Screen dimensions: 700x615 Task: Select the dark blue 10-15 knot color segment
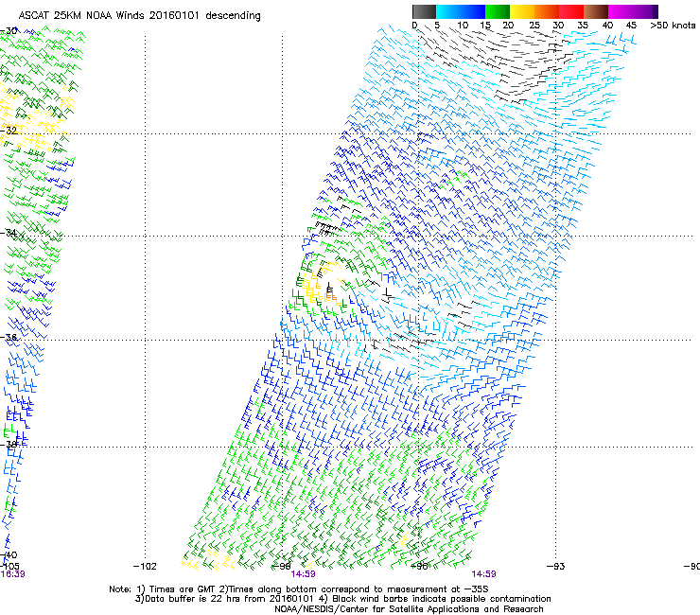pos(473,11)
